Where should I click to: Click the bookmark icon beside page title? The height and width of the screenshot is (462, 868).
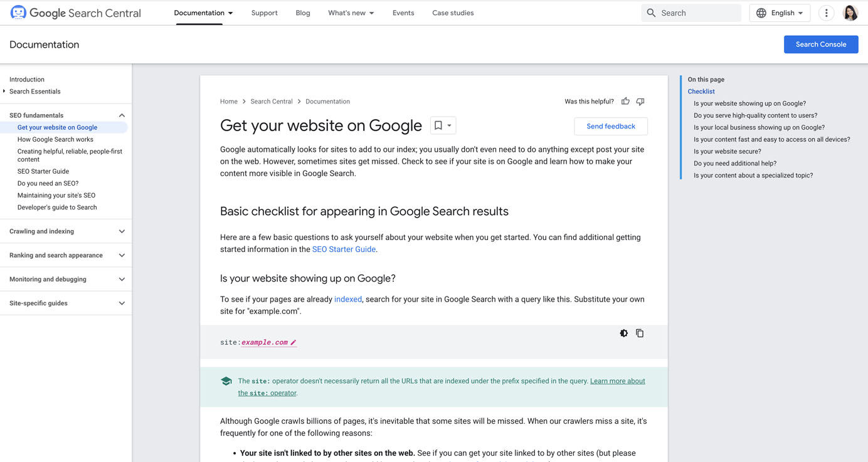click(438, 125)
